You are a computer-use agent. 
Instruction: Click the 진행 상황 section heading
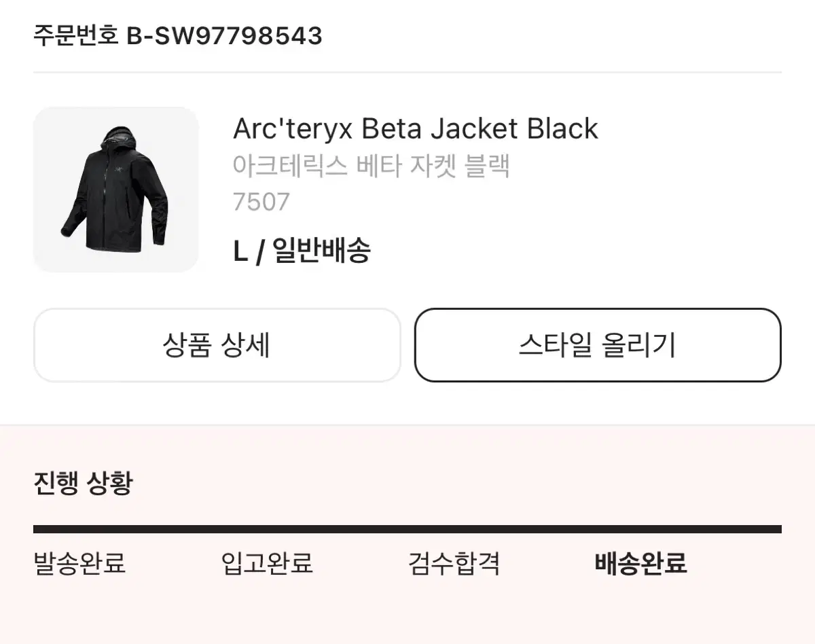coord(83,484)
